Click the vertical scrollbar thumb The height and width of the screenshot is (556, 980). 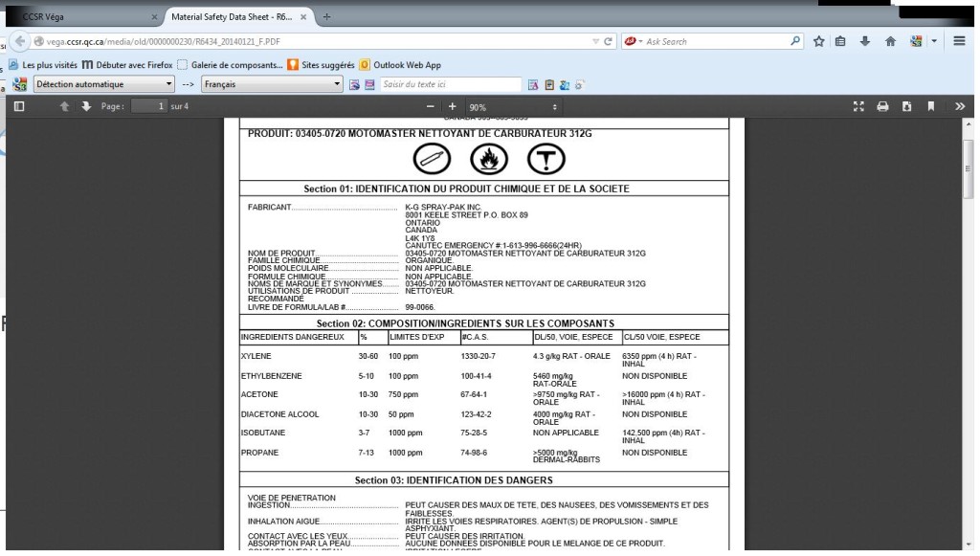tap(969, 169)
